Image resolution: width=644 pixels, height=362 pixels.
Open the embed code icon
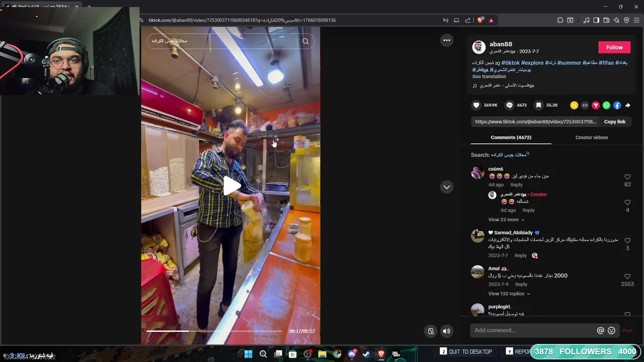coord(585,105)
